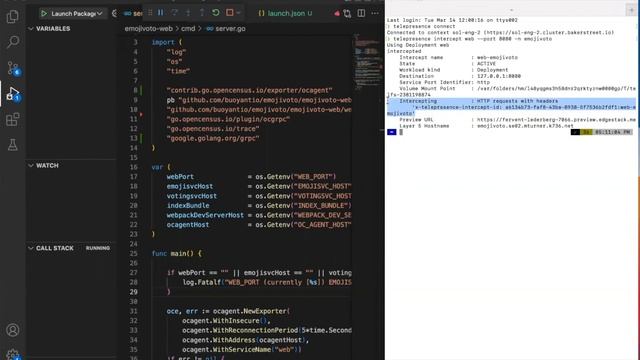Restart the debug session
This screenshot has height=360, width=640.
coord(216,13)
